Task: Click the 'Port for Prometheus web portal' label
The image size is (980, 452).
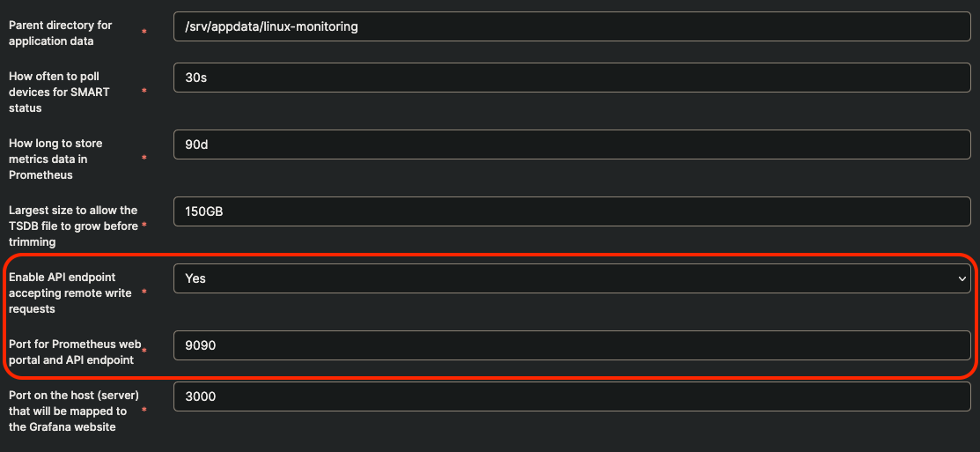Action: pos(75,352)
